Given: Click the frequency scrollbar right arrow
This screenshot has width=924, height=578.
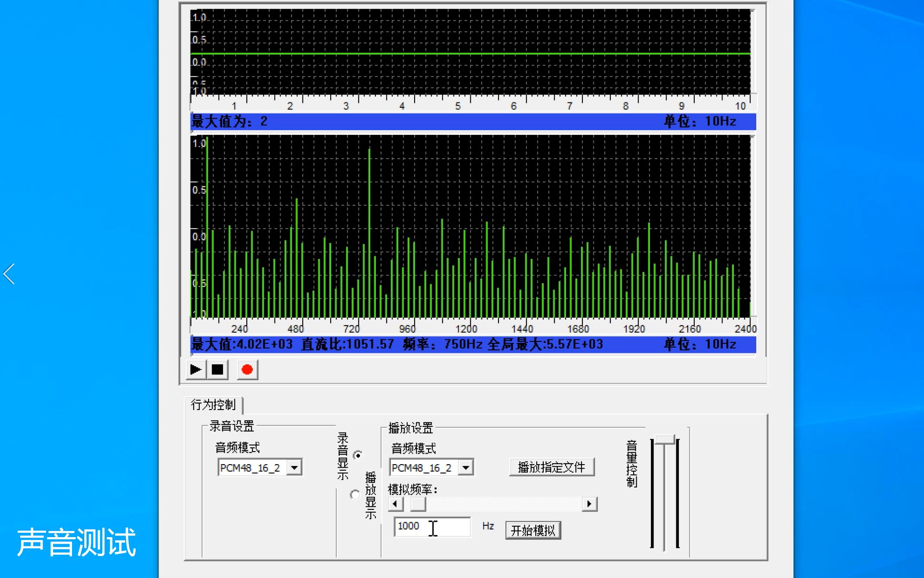Looking at the screenshot, I should pyautogui.click(x=589, y=504).
